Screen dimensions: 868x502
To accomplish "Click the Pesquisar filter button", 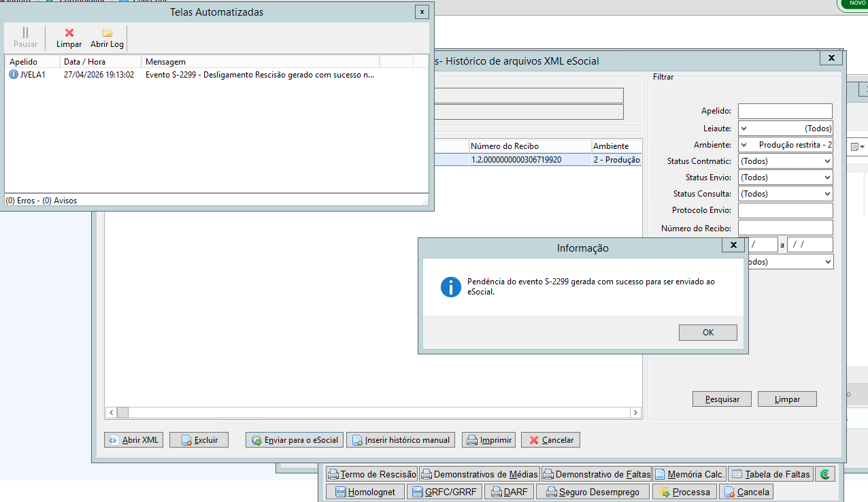I will pyautogui.click(x=722, y=399).
